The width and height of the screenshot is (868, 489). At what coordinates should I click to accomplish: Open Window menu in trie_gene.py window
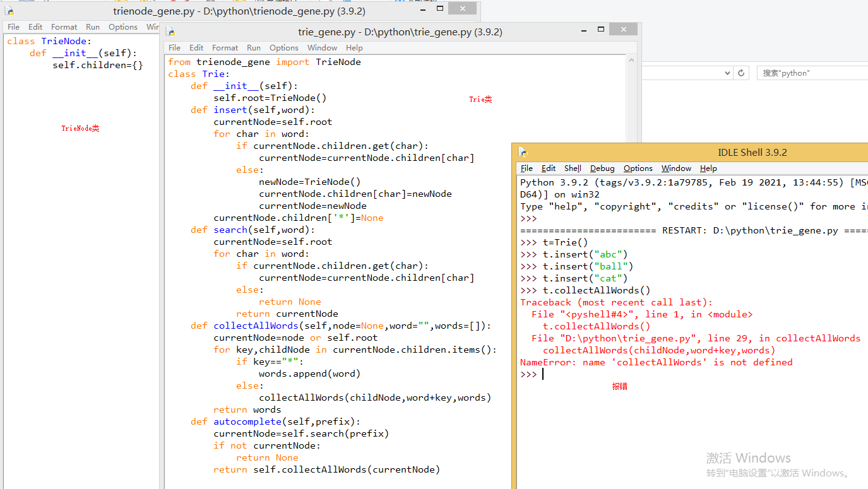click(322, 48)
